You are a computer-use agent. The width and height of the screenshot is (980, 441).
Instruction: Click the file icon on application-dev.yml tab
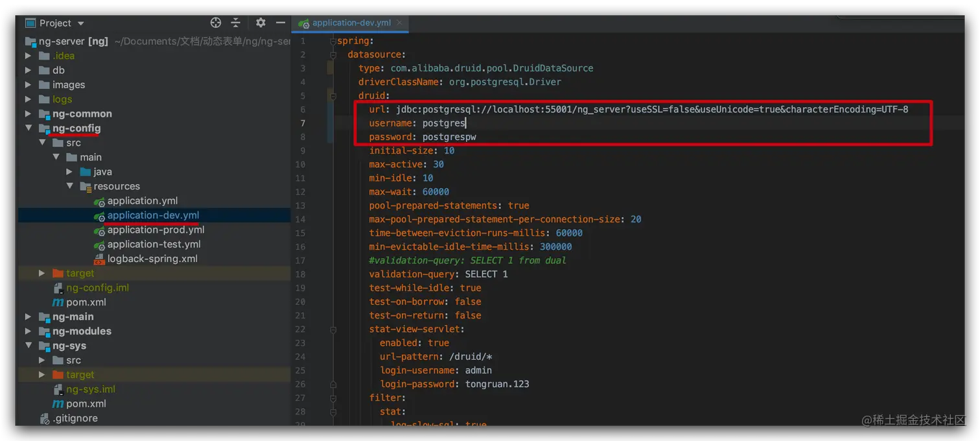tap(303, 23)
